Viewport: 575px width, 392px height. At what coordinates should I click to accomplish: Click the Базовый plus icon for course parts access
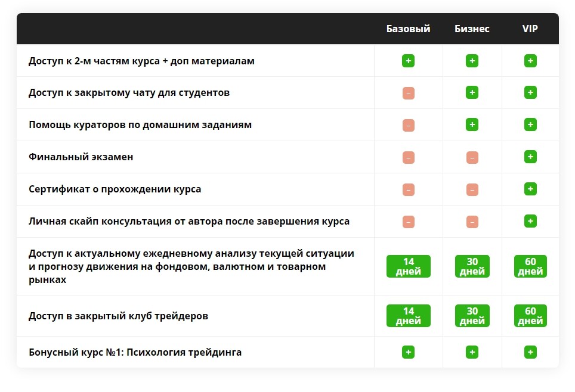tap(408, 61)
